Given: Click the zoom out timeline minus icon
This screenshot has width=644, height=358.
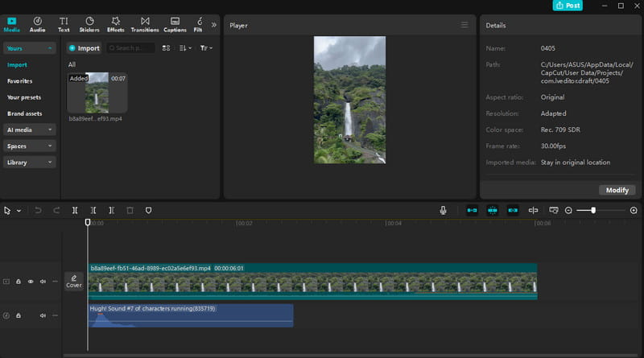Looking at the screenshot, I should point(568,210).
